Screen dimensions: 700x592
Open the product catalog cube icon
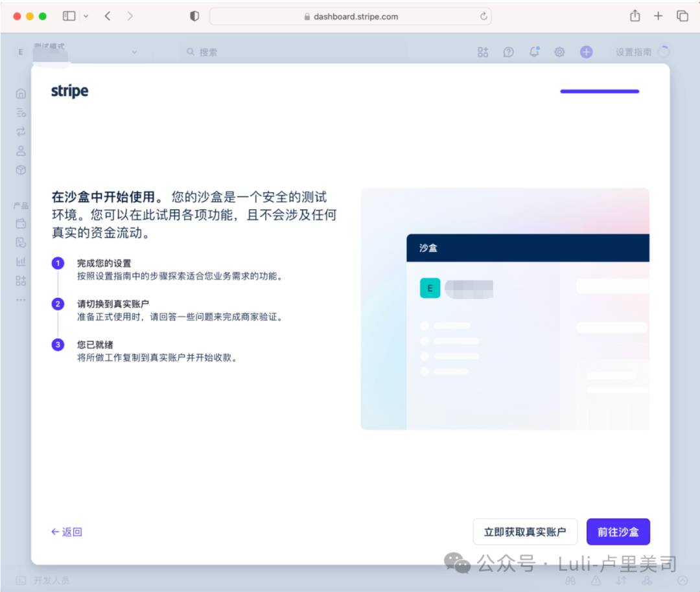tap(21, 170)
